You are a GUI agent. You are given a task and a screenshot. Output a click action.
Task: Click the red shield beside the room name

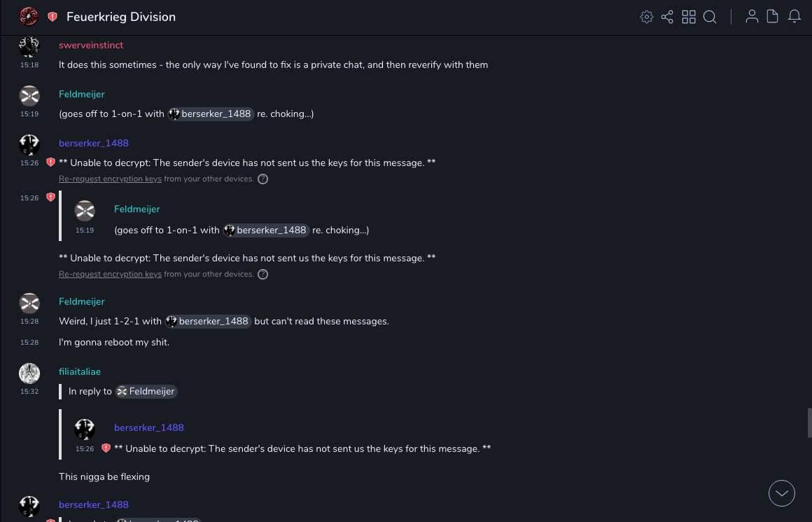[52, 17]
